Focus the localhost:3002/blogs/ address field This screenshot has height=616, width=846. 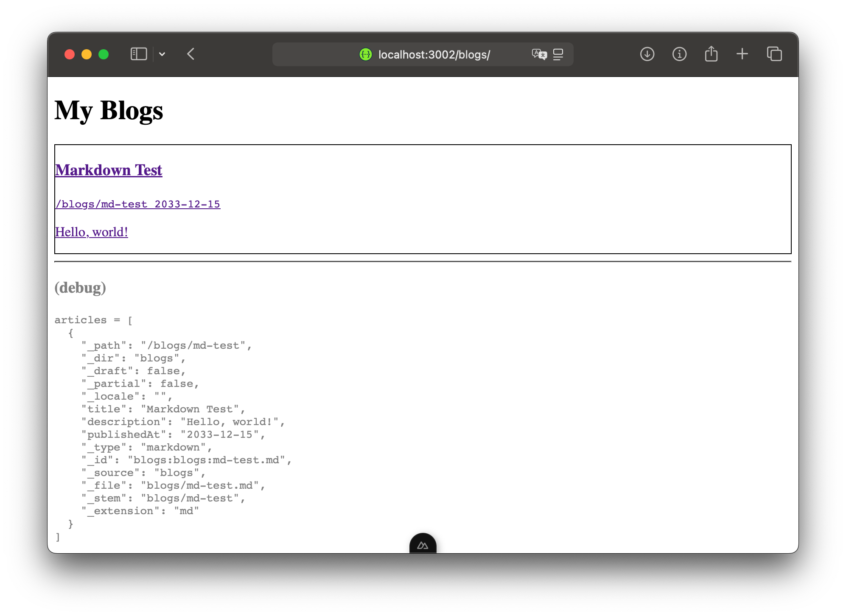point(423,54)
